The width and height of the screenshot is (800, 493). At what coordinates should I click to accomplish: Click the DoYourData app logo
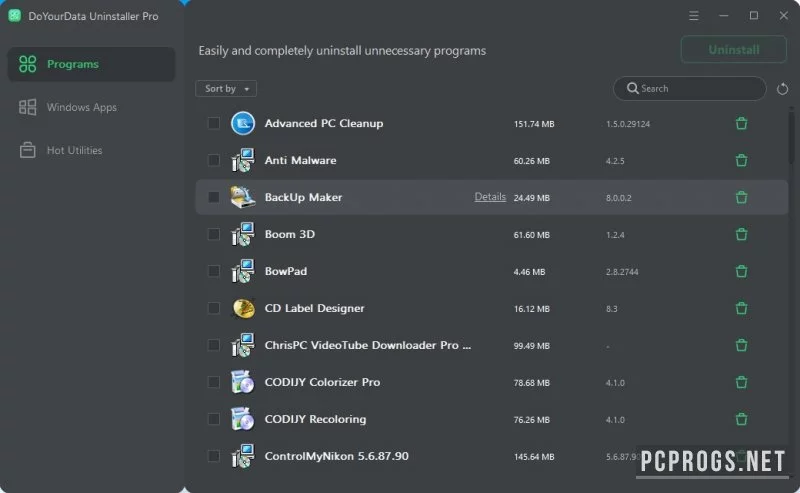point(15,16)
